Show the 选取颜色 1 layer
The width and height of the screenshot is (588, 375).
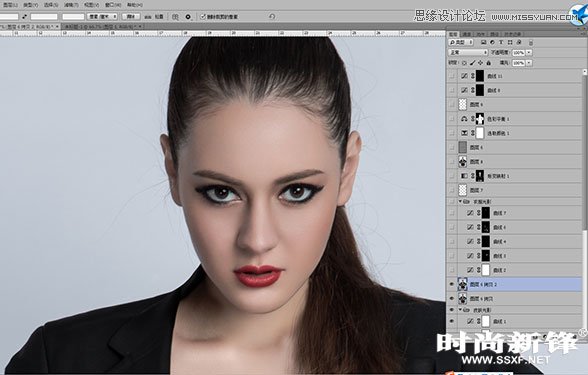[452, 133]
